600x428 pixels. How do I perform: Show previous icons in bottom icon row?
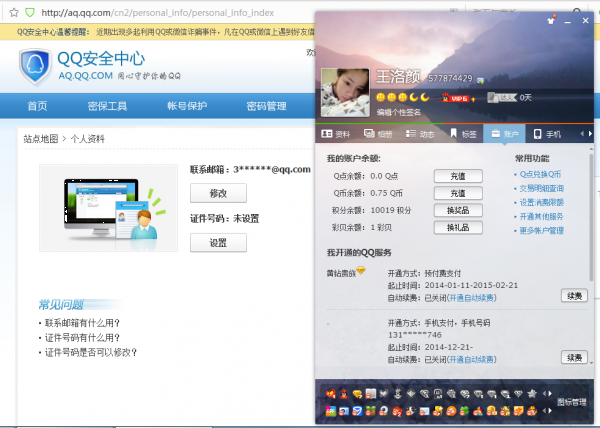tap(544, 411)
